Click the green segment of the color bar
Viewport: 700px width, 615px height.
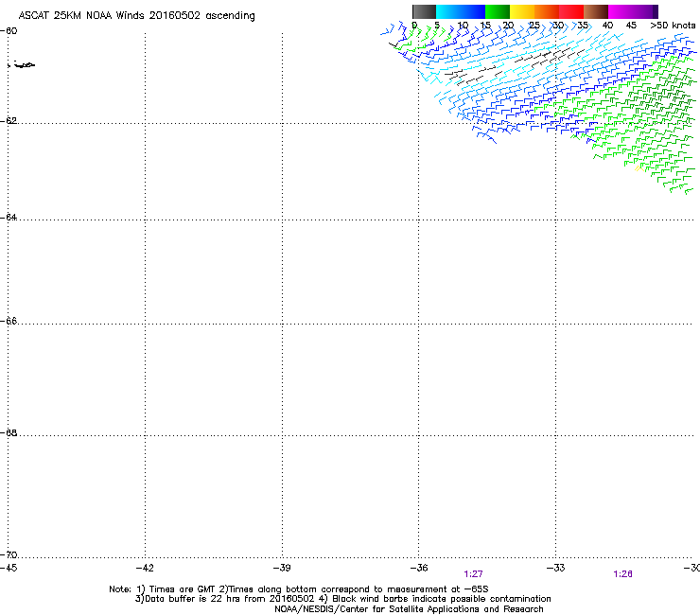(x=498, y=11)
